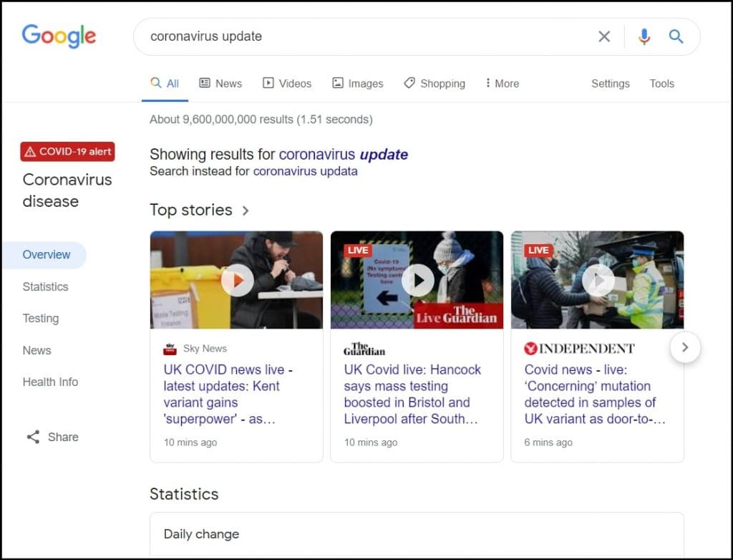
Task: Open Statistics in the sidebar
Action: pyautogui.click(x=45, y=286)
